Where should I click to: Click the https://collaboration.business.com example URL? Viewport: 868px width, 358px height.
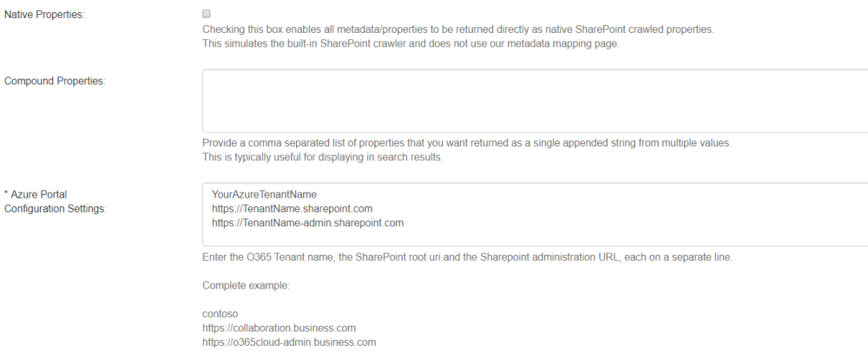[279, 328]
